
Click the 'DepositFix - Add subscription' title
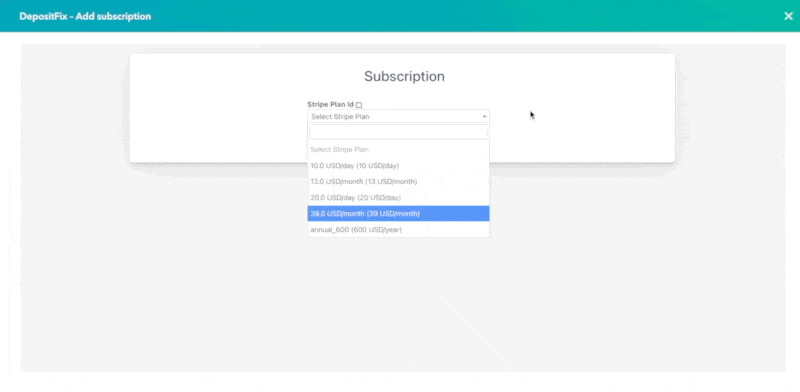(85, 16)
